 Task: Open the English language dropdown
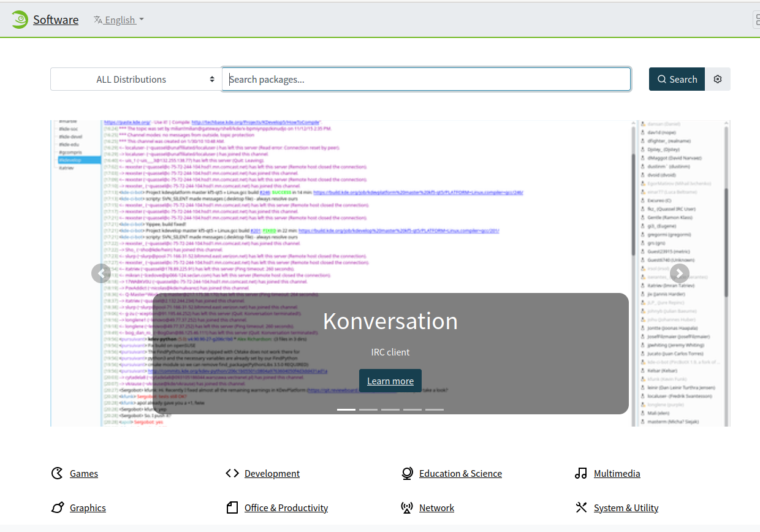(118, 20)
